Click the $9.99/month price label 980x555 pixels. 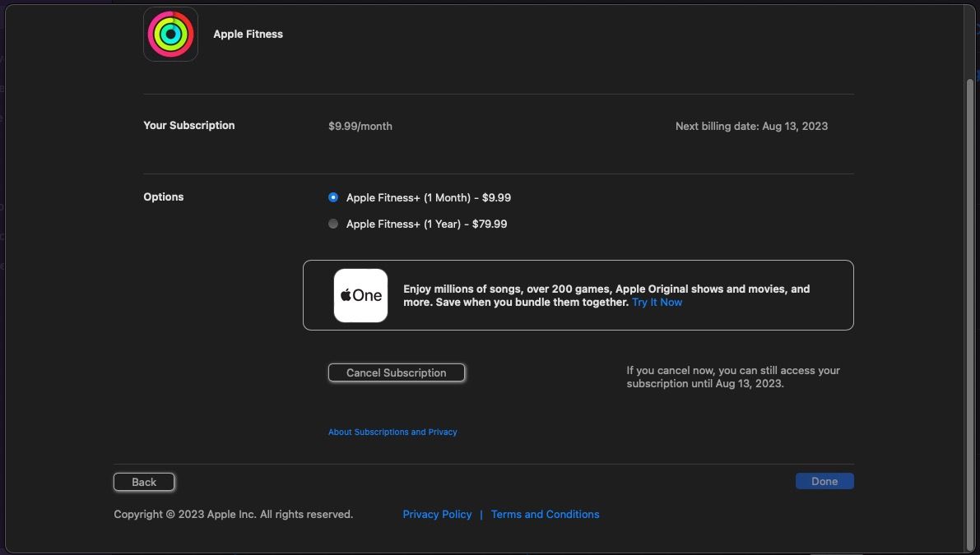[360, 126]
